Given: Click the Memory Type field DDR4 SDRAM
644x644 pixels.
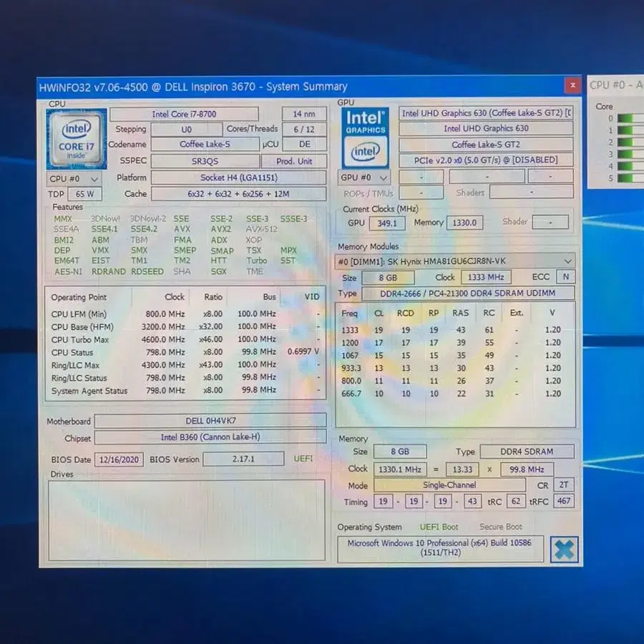Looking at the screenshot, I should (x=527, y=452).
